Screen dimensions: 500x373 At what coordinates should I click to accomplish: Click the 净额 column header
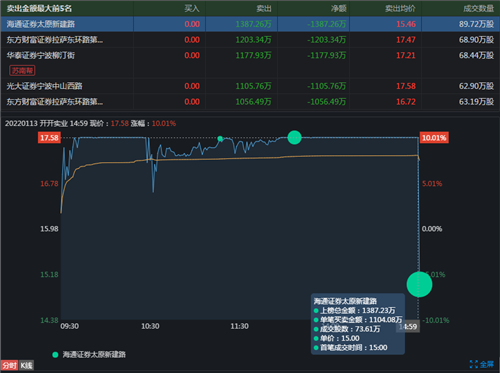point(338,8)
